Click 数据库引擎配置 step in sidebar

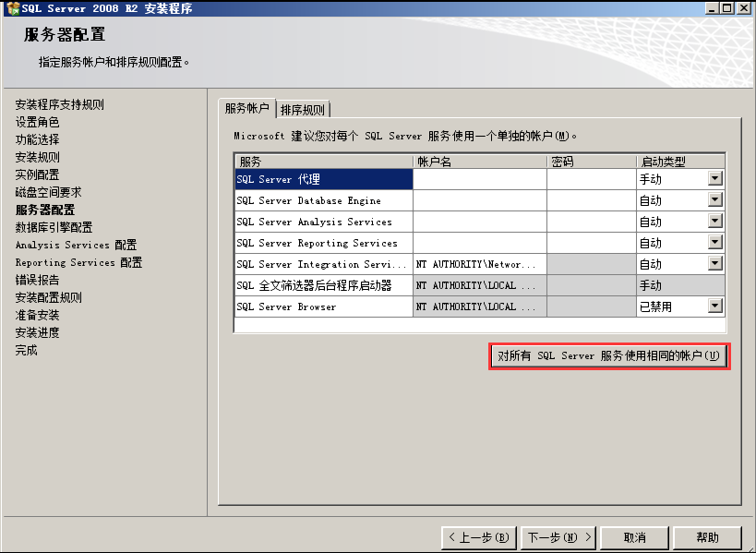tap(54, 227)
